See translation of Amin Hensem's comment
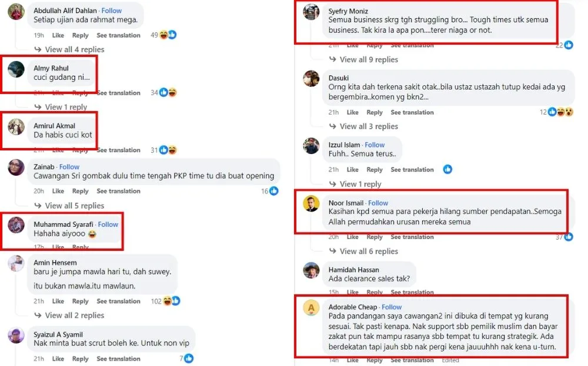The width and height of the screenshot is (588, 366). click(x=118, y=301)
